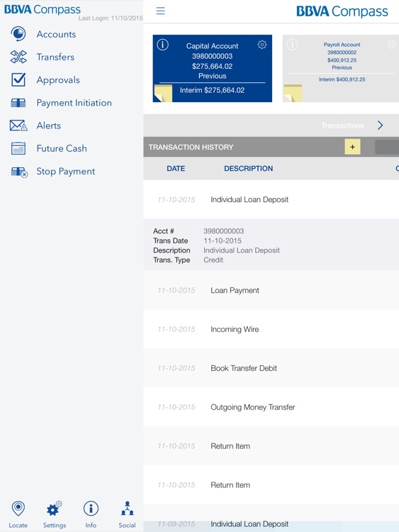Viewport: 399px width, 532px height.
Task: Click the Future Cash calendar icon
Action: [x=18, y=148]
